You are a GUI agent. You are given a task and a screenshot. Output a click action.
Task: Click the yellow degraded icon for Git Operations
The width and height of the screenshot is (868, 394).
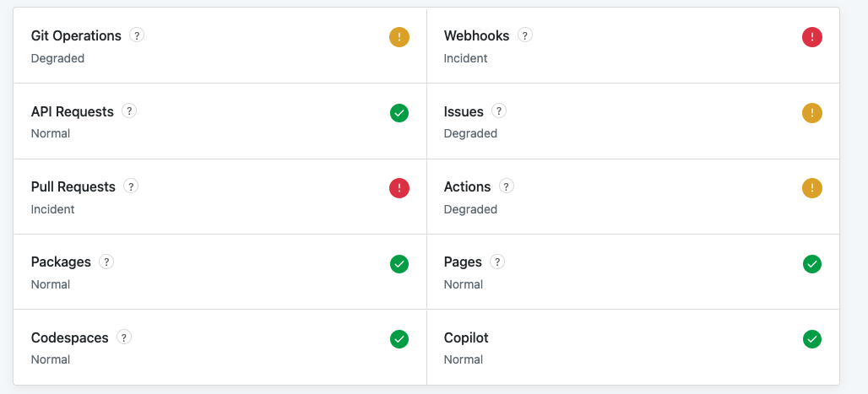click(399, 38)
